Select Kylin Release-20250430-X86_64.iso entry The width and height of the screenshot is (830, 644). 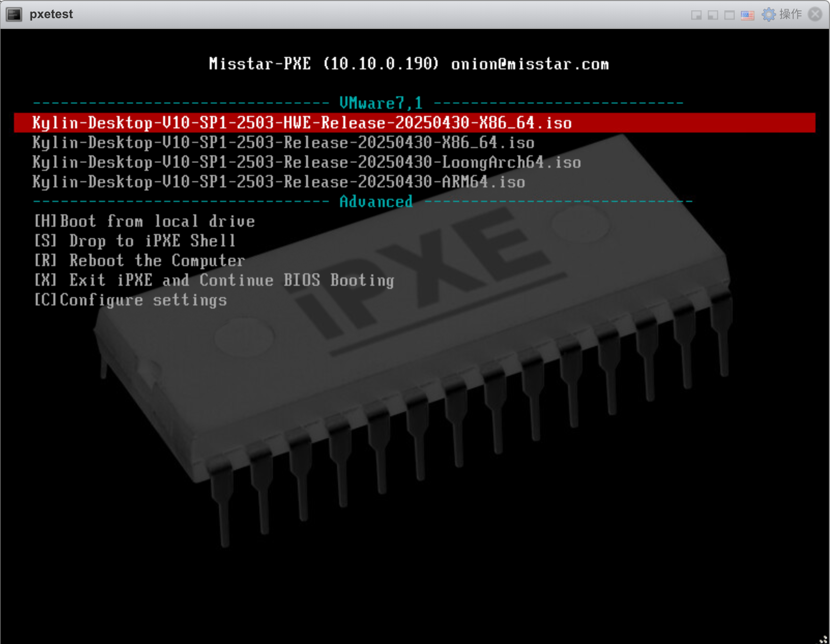[283, 142]
